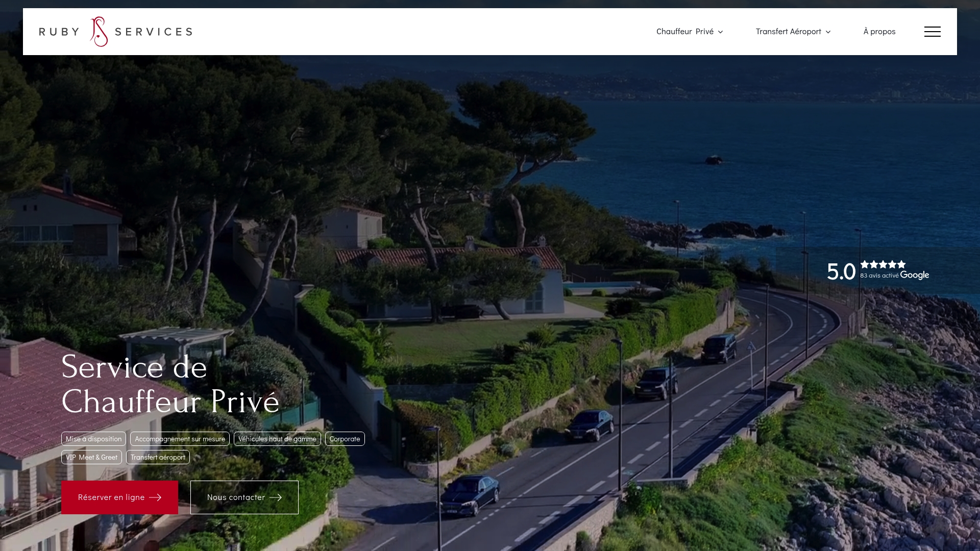
Task: Click the Nous contacter button
Action: [x=244, y=497]
